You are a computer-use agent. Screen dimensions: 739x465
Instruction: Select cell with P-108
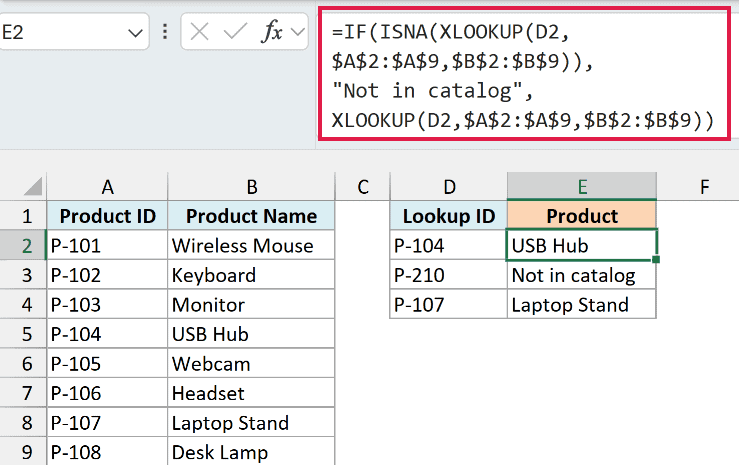[x=107, y=451]
